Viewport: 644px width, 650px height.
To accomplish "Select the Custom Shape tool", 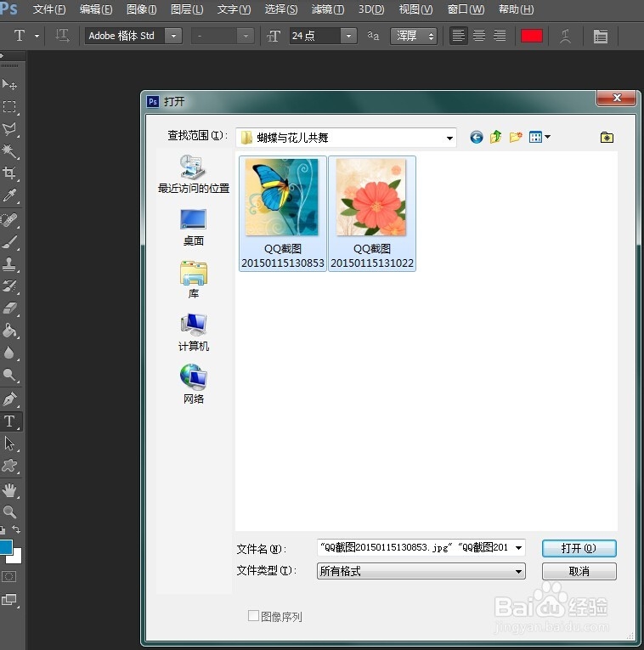I will [9, 466].
